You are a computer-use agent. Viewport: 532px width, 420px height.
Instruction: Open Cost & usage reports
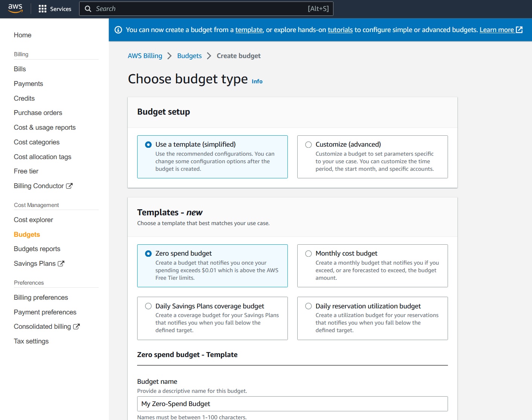[45, 127]
